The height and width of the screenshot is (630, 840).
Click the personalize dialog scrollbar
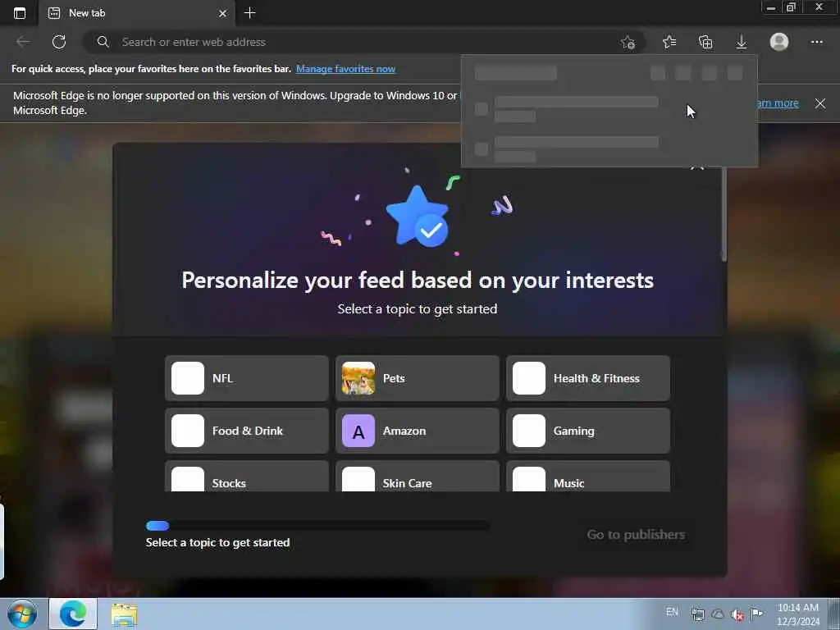pos(724,214)
